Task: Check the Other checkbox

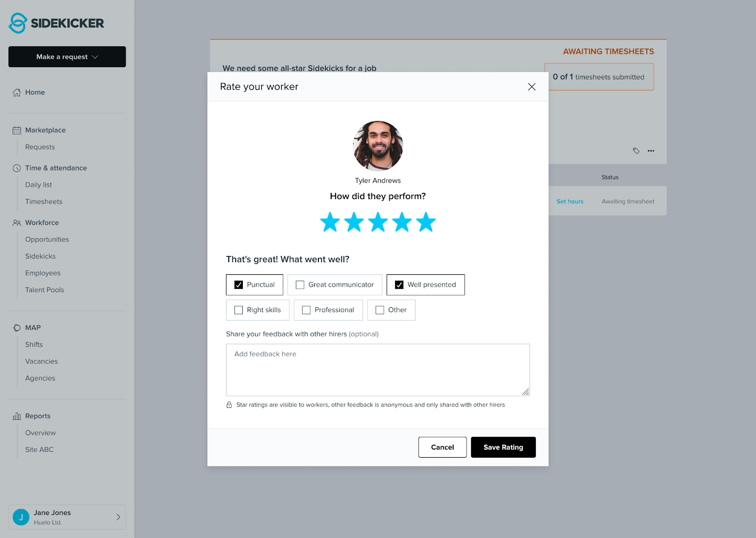Action: [x=380, y=310]
